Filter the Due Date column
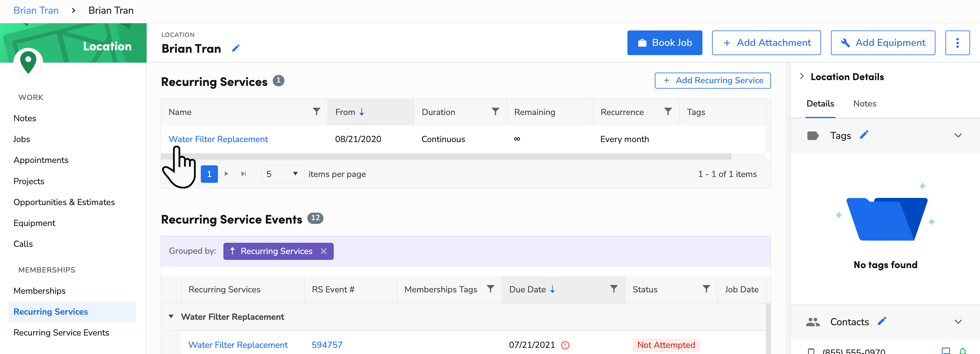This screenshot has width=980, height=354. pos(614,289)
